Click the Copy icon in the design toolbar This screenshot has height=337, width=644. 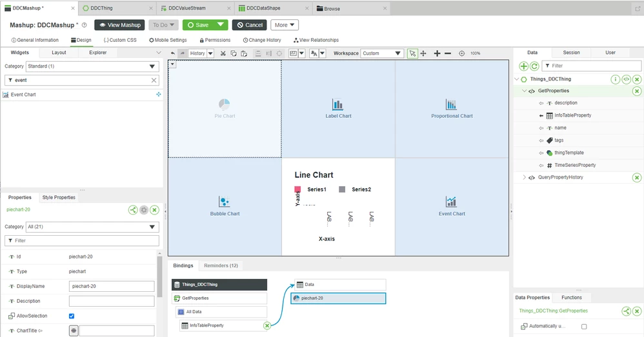click(x=234, y=53)
